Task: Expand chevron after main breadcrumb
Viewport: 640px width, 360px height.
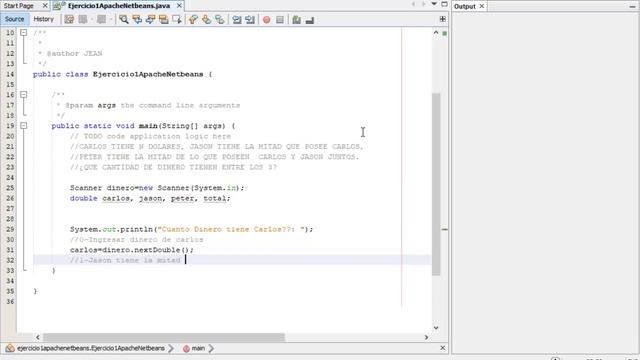Action: pyautogui.click(x=211, y=348)
